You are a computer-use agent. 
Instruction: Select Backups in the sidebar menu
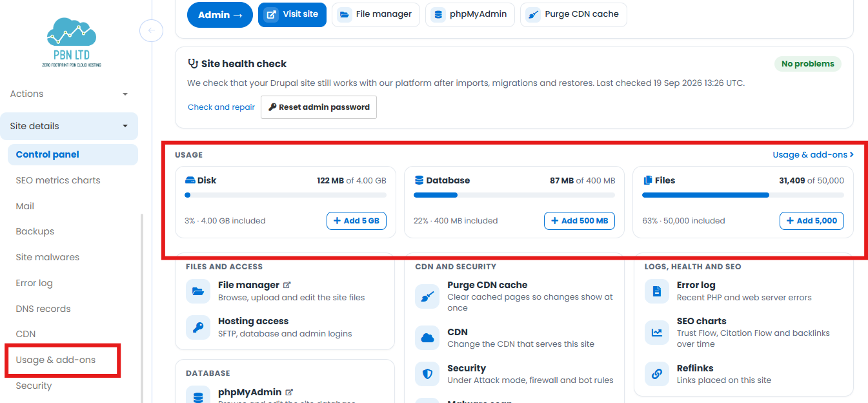pyautogui.click(x=35, y=231)
